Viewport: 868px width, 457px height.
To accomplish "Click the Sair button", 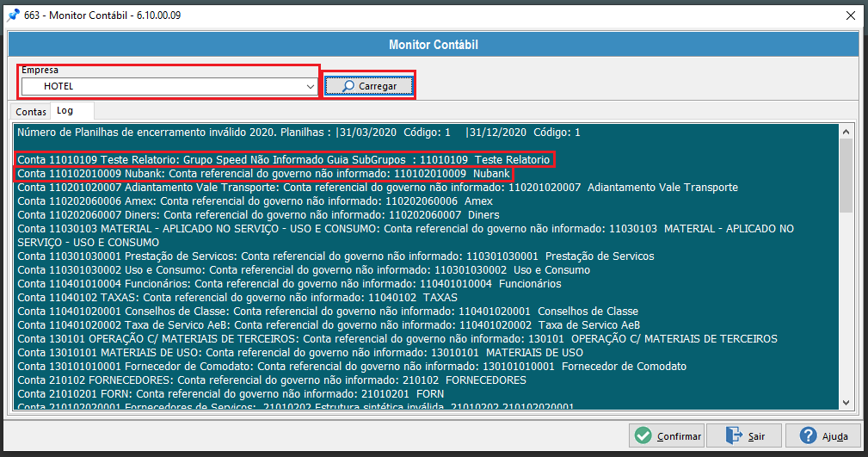I will (x=745, y=436).
